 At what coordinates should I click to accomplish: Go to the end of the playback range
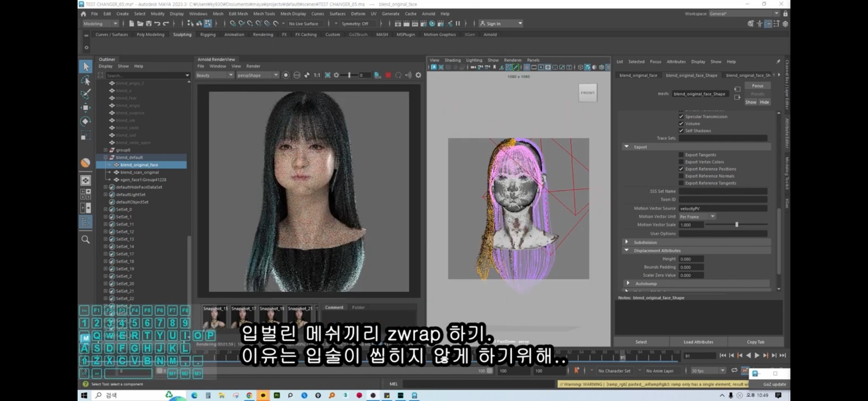(x=782, y=355)
